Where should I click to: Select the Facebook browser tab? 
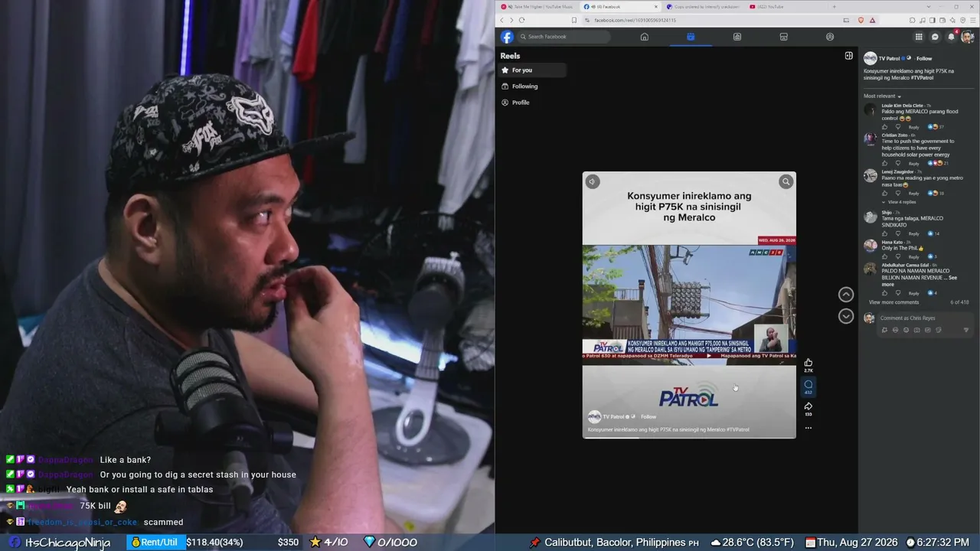pos(620,7)
